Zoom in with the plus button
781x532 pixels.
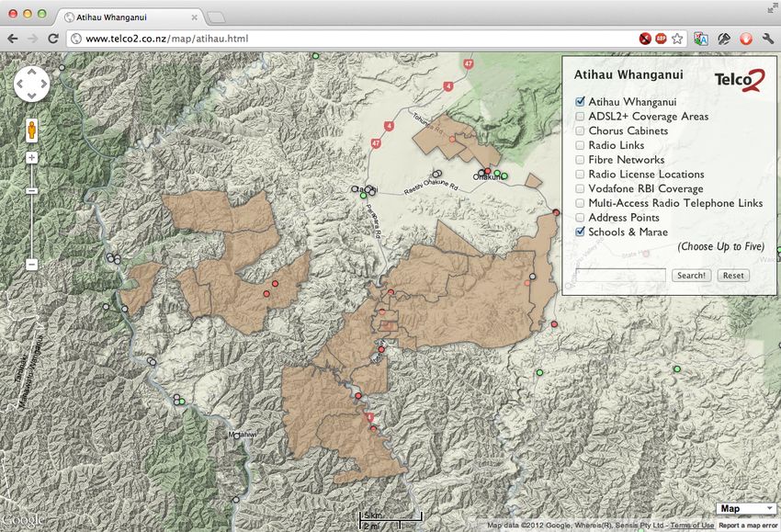coord(31,158)
